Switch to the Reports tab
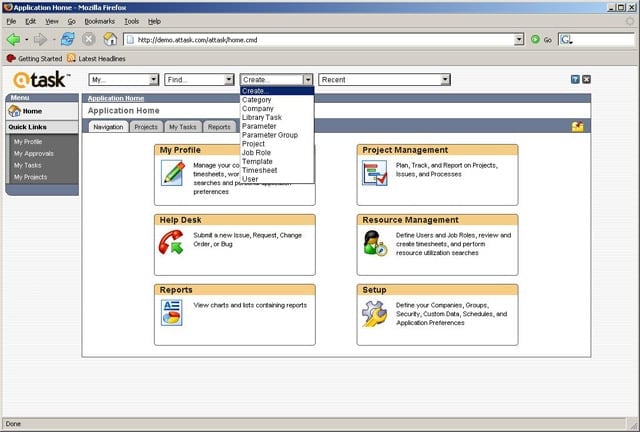Viewport: 640px width, 432px height. point(219,127)
